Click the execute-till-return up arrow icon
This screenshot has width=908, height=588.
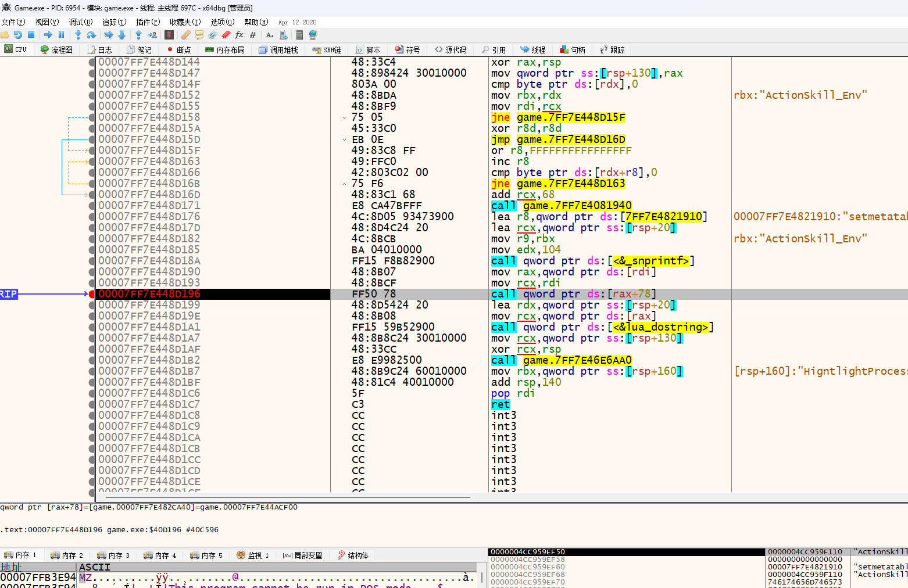(x=138, y=35)
